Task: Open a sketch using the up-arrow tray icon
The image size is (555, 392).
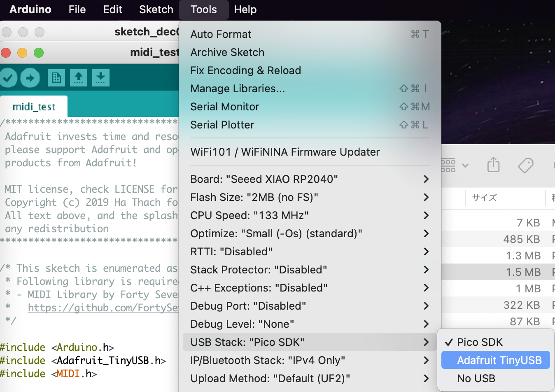Action: (x=78, y=77)
